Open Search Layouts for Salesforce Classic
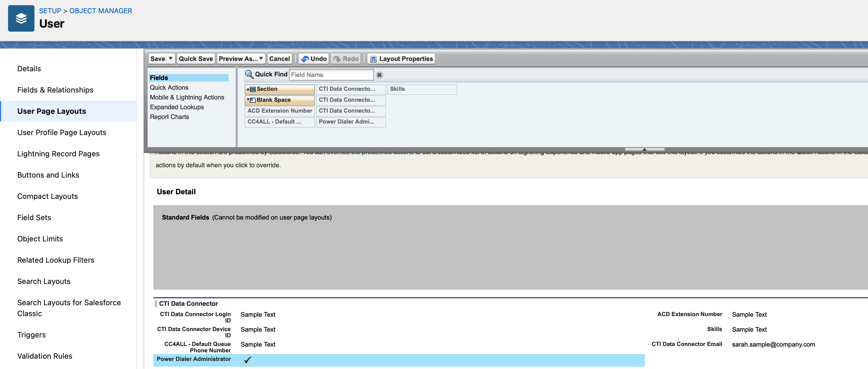 pos(69,308)
